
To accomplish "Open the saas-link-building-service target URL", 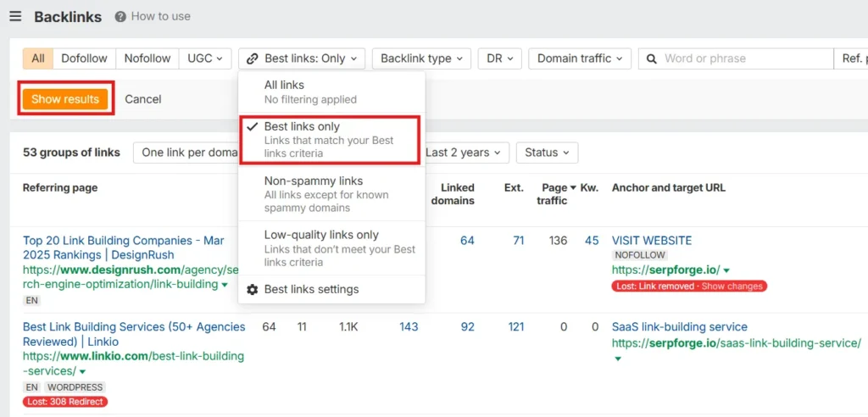I will (737, 342).
